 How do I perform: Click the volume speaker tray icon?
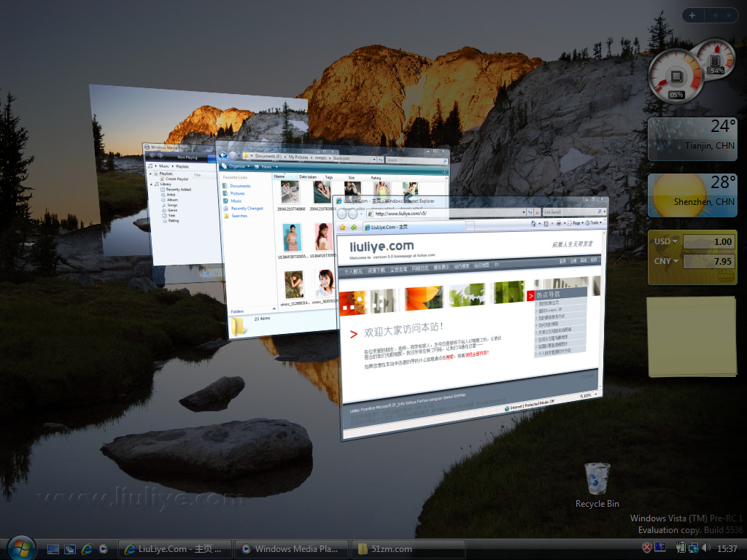(705, 548)
